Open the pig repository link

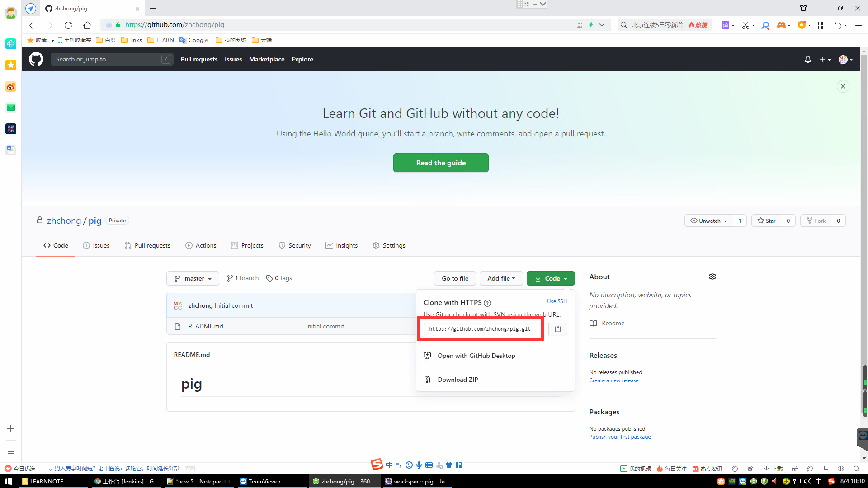pos(95,221)
